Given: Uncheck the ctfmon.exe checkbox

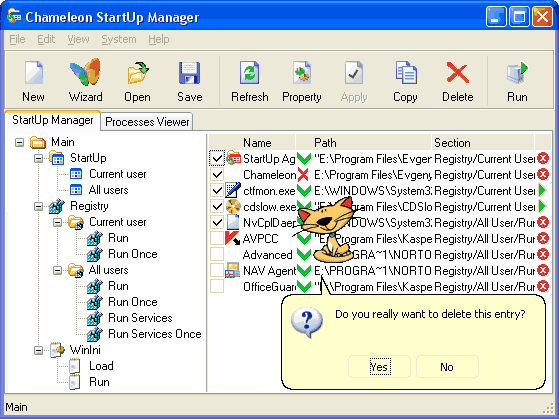Looking at the screenshot, I should pos(217,190).
